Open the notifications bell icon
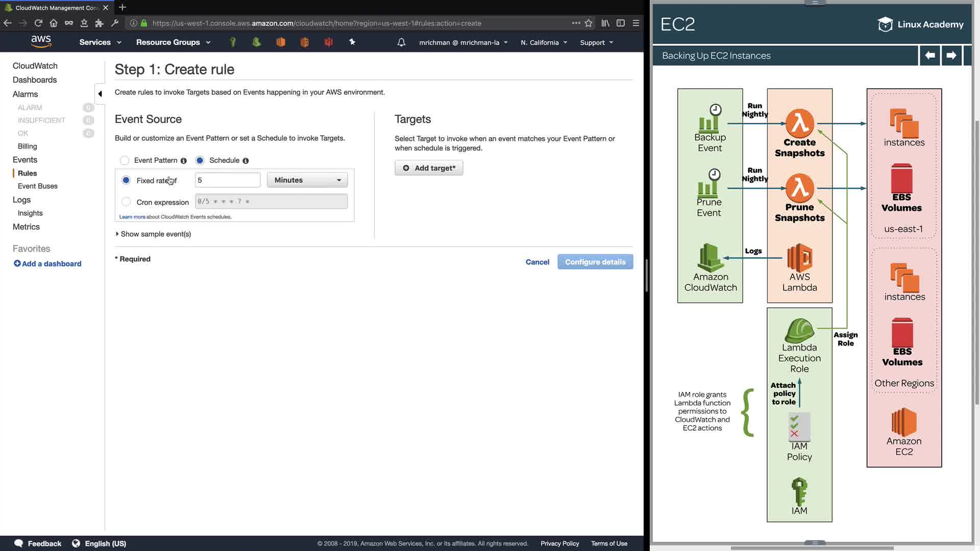 401,42
